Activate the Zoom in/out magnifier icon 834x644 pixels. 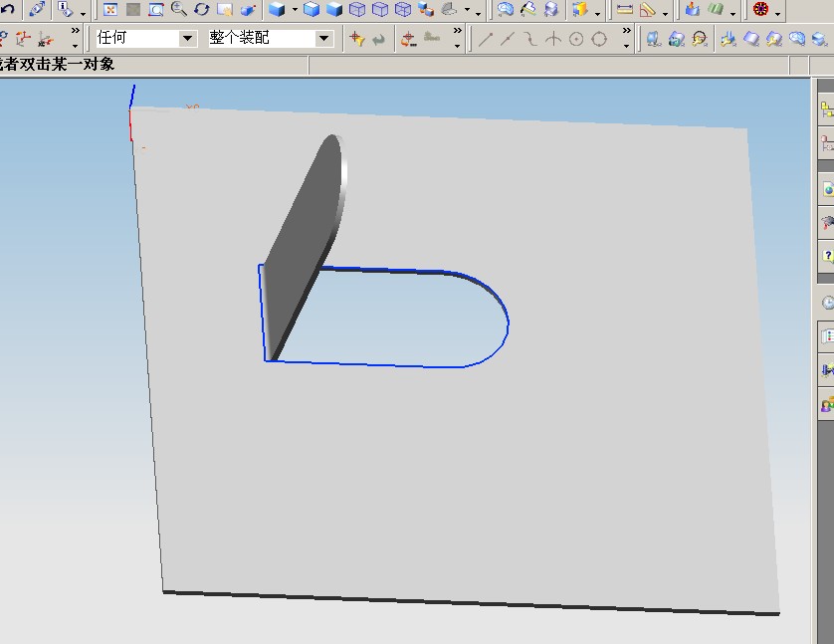point(179,9)
